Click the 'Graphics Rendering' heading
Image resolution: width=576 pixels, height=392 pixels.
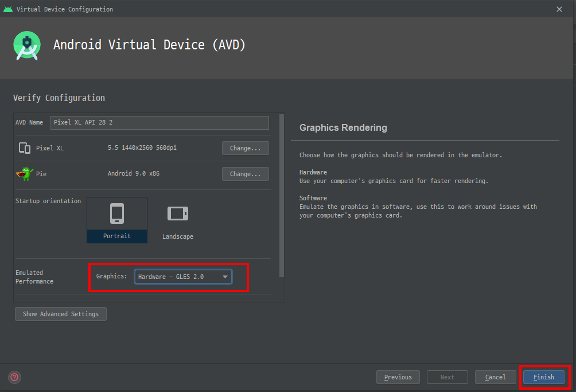[x=343, y=127]
